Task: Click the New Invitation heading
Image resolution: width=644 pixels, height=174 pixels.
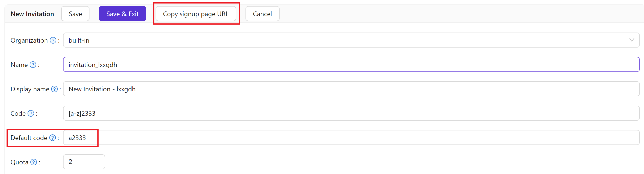Action: pyautogui.click(x=32, y=14)
